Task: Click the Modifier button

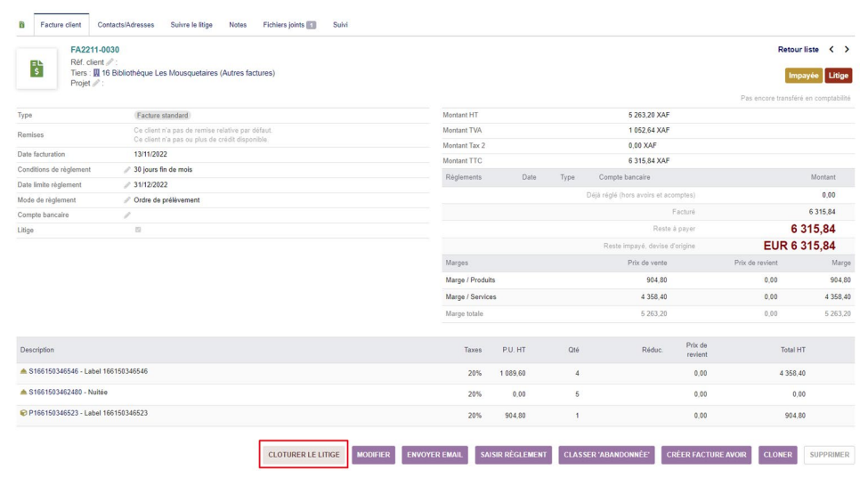Action: coord(373,455)
